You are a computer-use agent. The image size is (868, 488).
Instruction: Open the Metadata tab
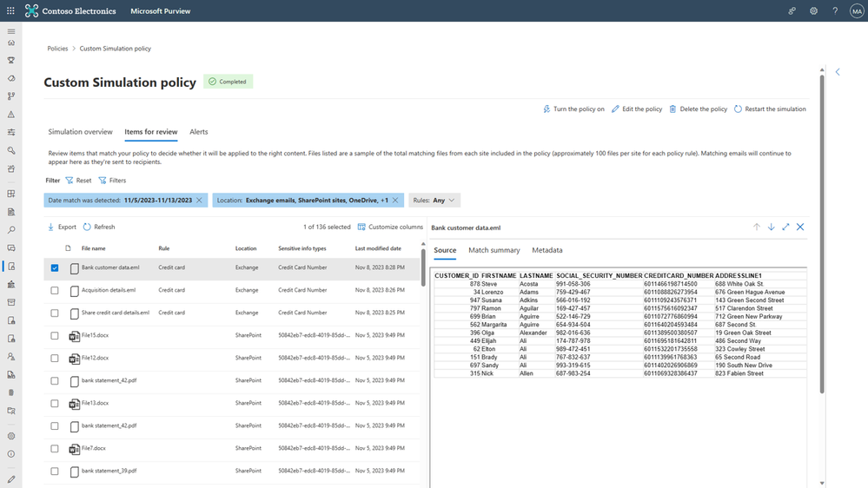[x=547, y=250]
